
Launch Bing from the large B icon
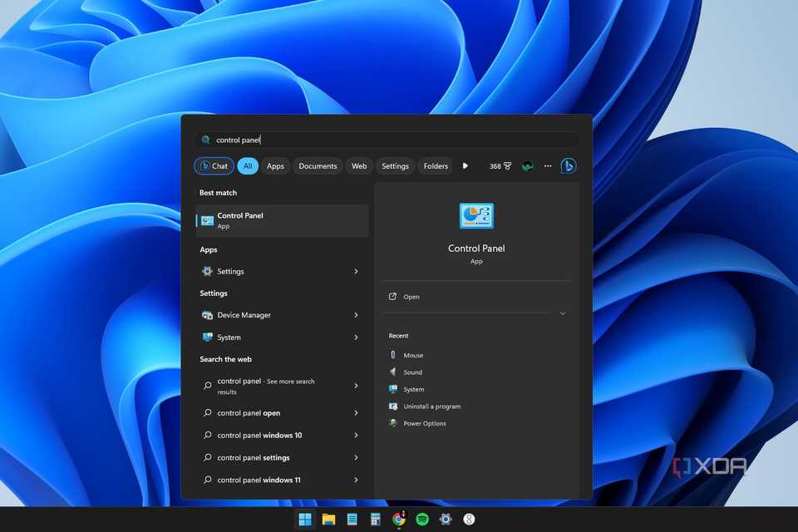coord(568,166)
